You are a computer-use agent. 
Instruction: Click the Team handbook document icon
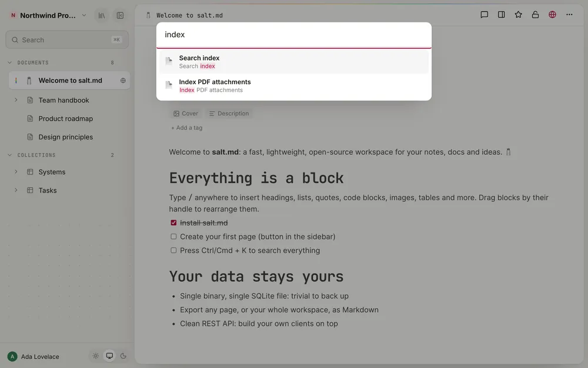click(x=30, y=100)
